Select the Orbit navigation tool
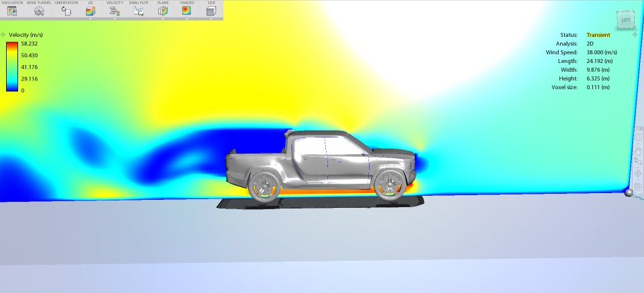The width and height of the screenshot is (644, 293). [638, 173]
